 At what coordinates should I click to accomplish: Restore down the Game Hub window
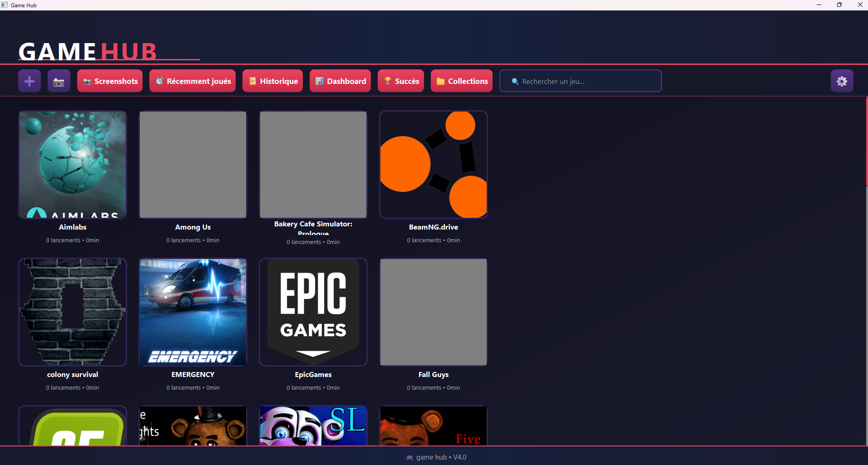(x=839, y=5)
